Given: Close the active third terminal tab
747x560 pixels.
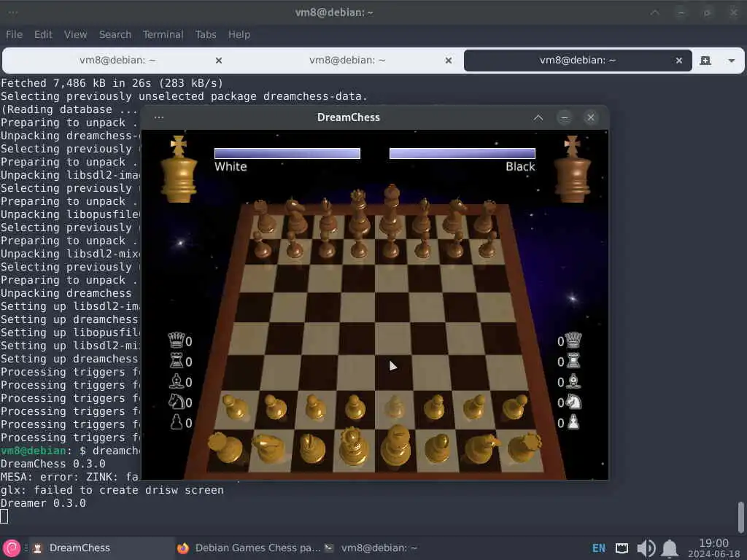Looking at the screenshot, I should click(x=679, y=61).
